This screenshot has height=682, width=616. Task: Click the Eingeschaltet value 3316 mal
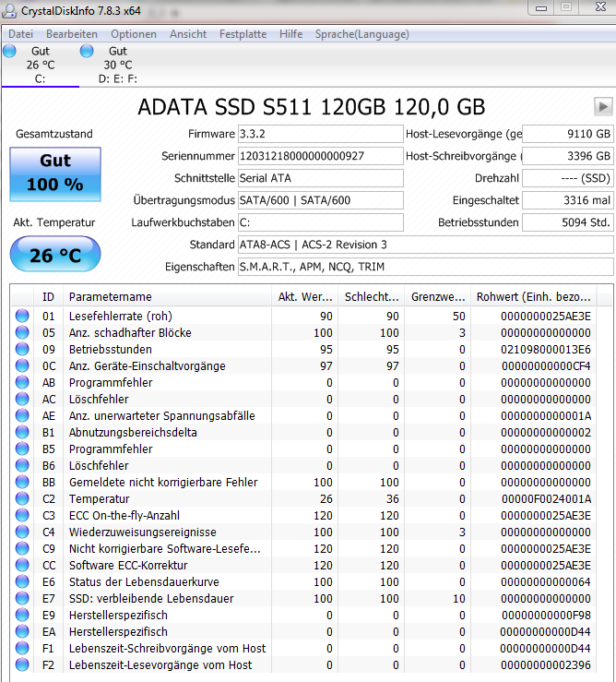click(x=568, y=200)
